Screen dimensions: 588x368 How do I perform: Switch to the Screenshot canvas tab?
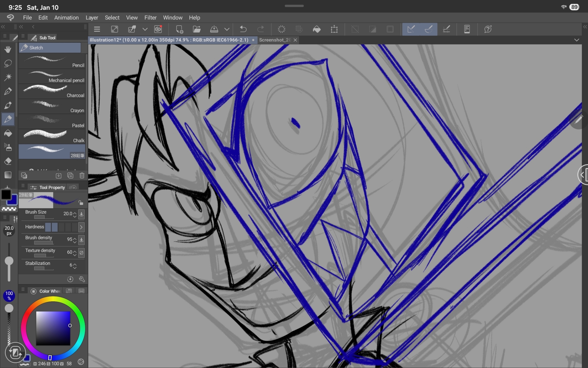[275, 40]
